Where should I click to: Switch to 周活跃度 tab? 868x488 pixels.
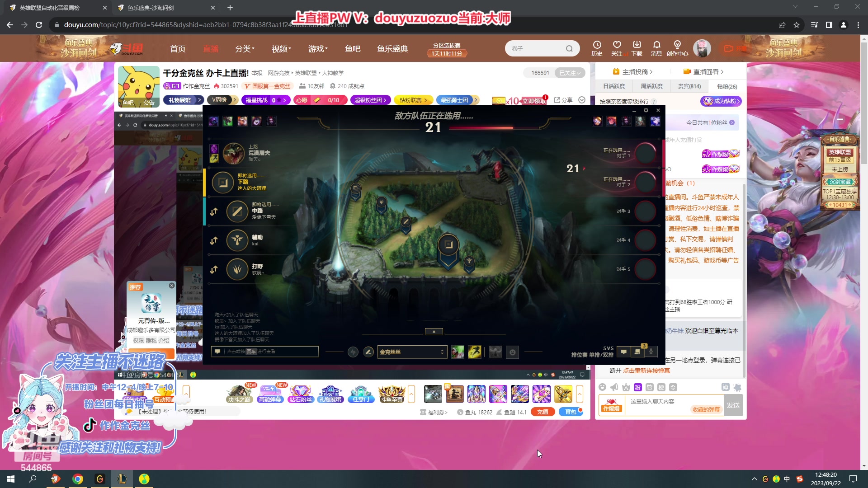pos(651,86)
